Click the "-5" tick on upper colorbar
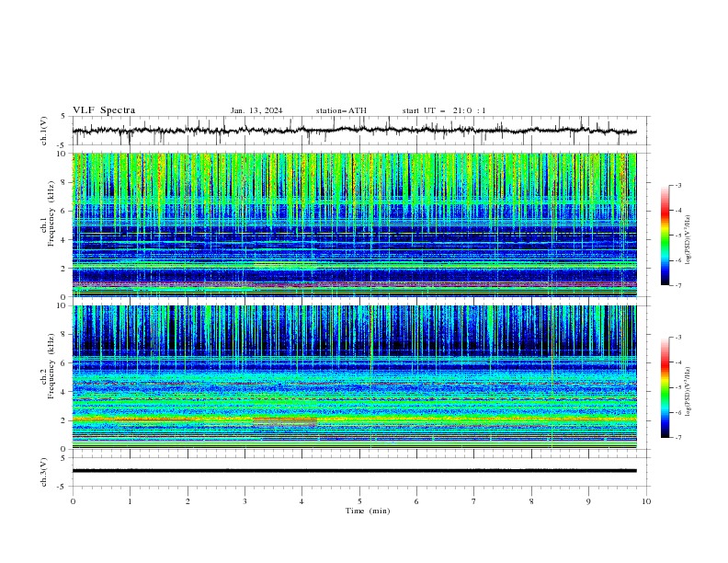Image resolution: width=728 pixels, height=563 pixels. [677, 236]
